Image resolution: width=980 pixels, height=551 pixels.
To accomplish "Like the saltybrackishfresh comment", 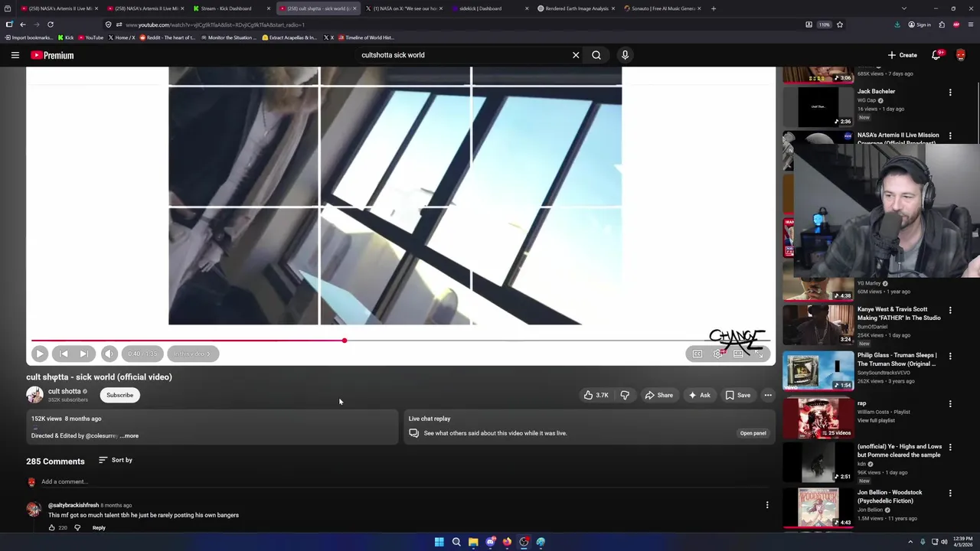I will pyautogui.click(x=51, y=527).
